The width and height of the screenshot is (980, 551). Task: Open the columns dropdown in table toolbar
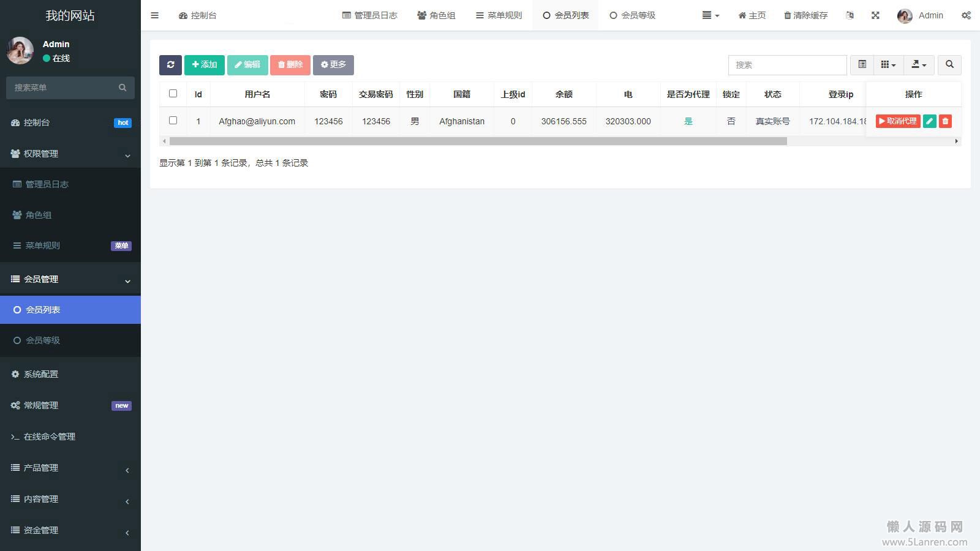888,65
